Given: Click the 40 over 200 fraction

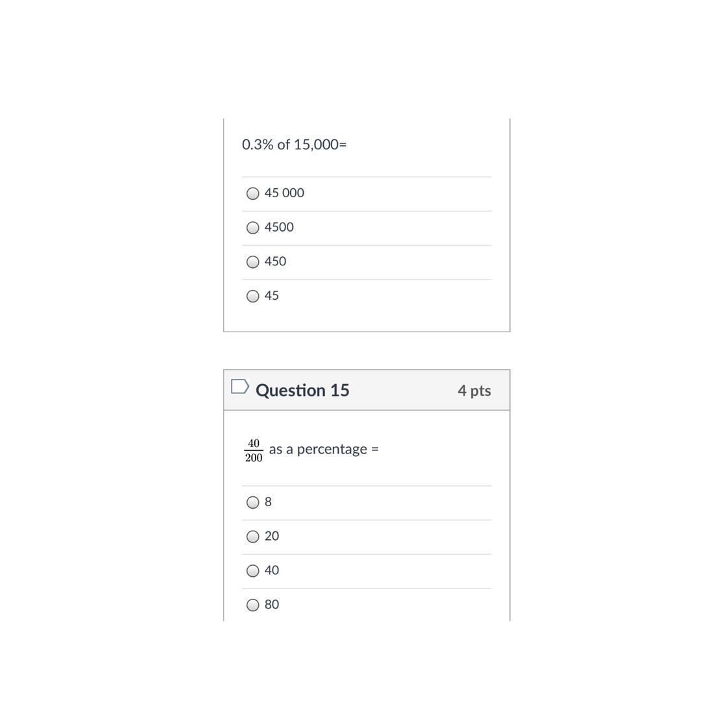Looking at the screenshot, I should click(254, 450).
